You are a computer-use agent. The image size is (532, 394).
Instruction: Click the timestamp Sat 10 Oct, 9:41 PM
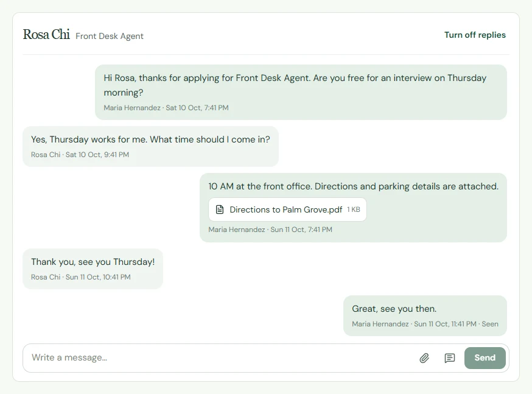tap(97, 155)
